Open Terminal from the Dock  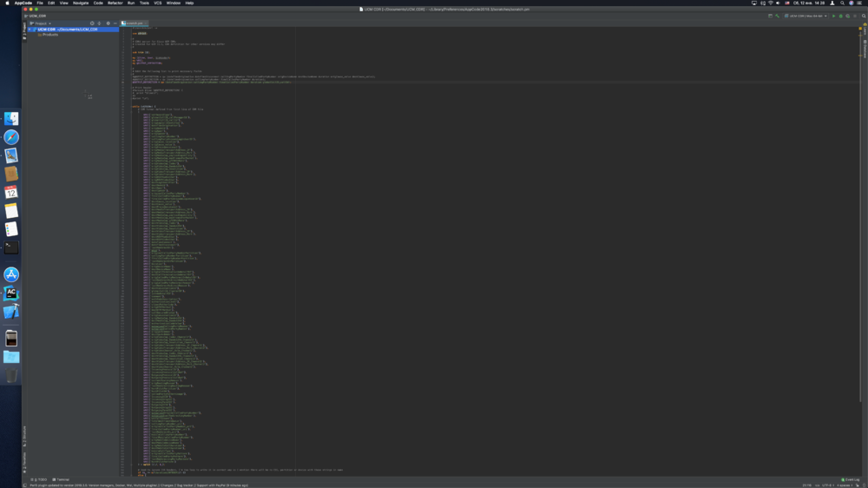(x=11, y=247)
